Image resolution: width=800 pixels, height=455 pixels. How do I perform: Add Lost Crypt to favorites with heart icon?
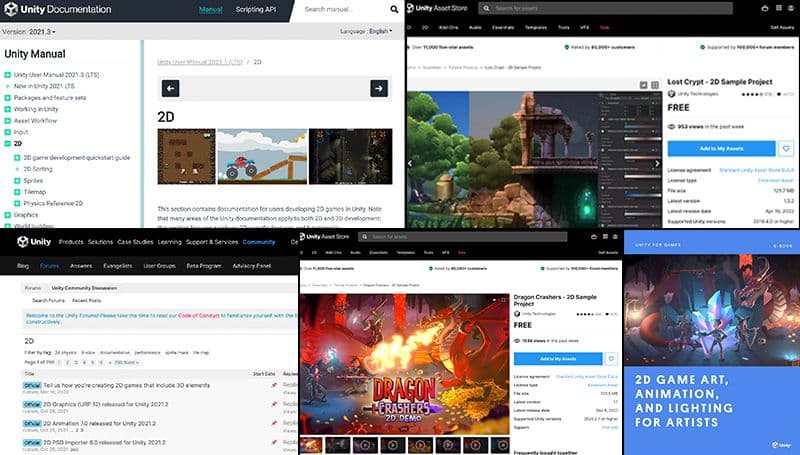click(785, 148)
